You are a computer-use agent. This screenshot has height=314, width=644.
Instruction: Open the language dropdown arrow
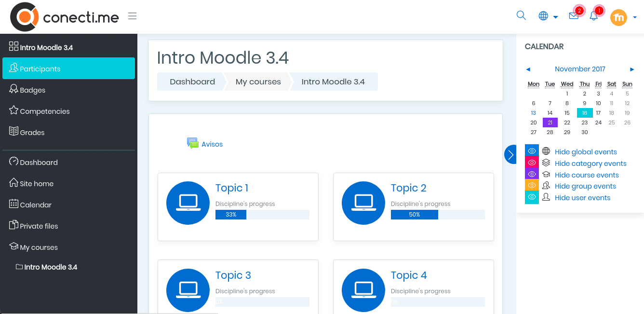pyautogui.click(x=555, y=17)
